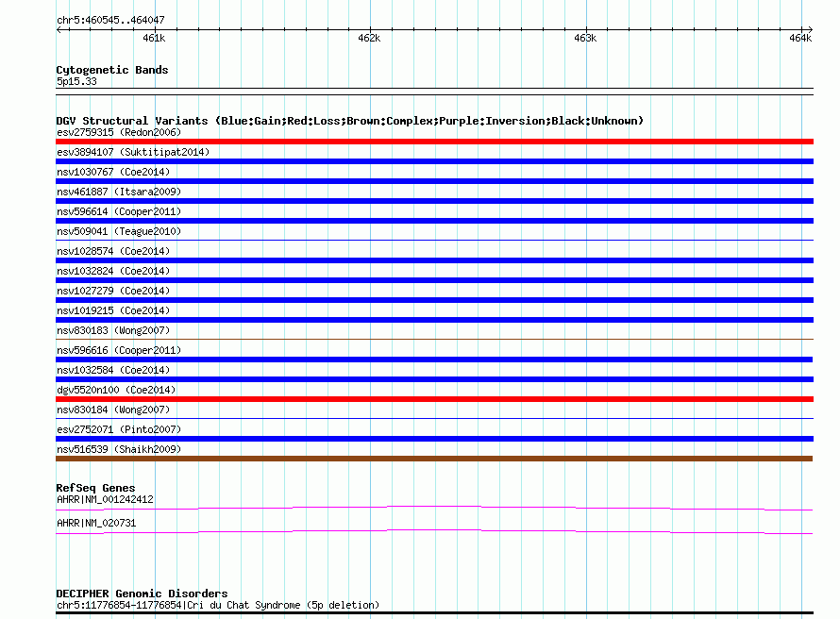Click the nsv1030767 (Coe2014) variant label
This screenshot has width=840, height=619.
tap(113, 172)
